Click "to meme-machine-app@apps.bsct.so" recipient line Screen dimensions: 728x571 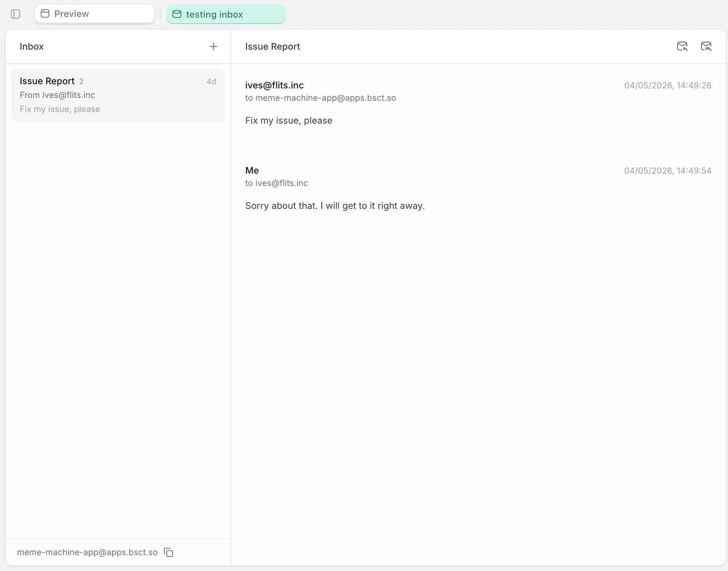click(321, 98)
